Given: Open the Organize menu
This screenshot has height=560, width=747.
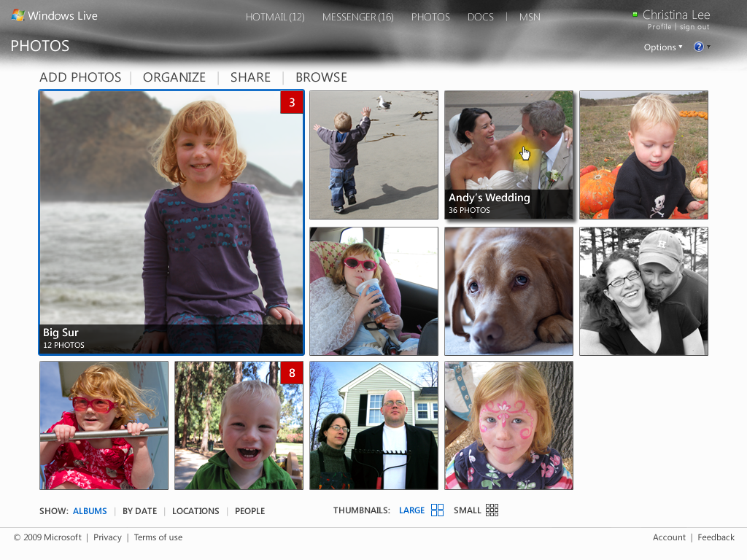Looking at the screenshot, I should pyautogui.click(x=174, y=77).
